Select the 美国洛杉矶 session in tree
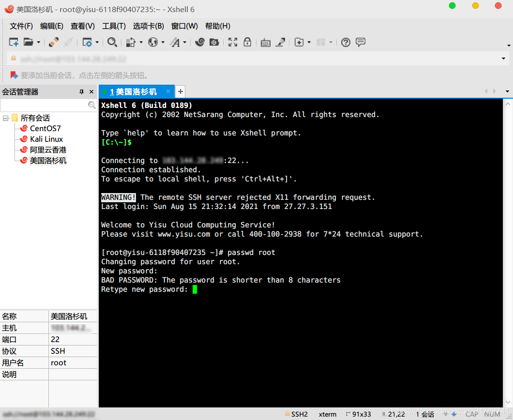The width and height of the screenshot is (513, 420). (x=48, y=161)
